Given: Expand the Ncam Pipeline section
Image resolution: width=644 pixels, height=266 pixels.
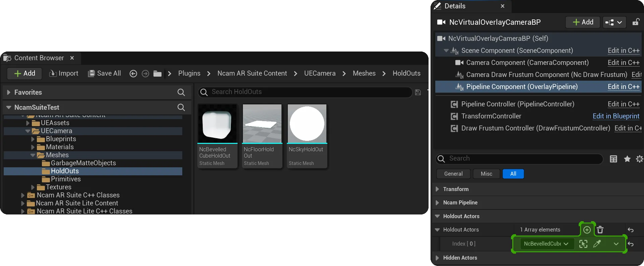Looking at the screenshot, I should pyautogui.click(x=437, y=202).
